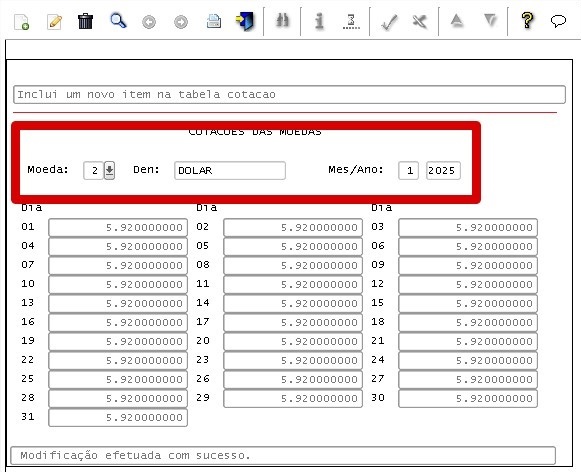
Task: Click the 'Modificação efetuada com sucesso' status message
Action: coord(283,455)
